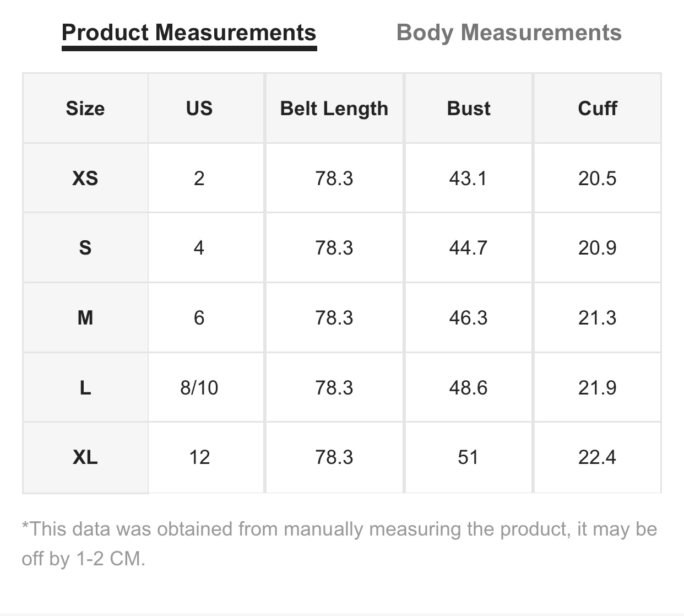Switch to the Body Measurements tab
Viewport: 684px width, 616px height.
[x=509, y=33]
